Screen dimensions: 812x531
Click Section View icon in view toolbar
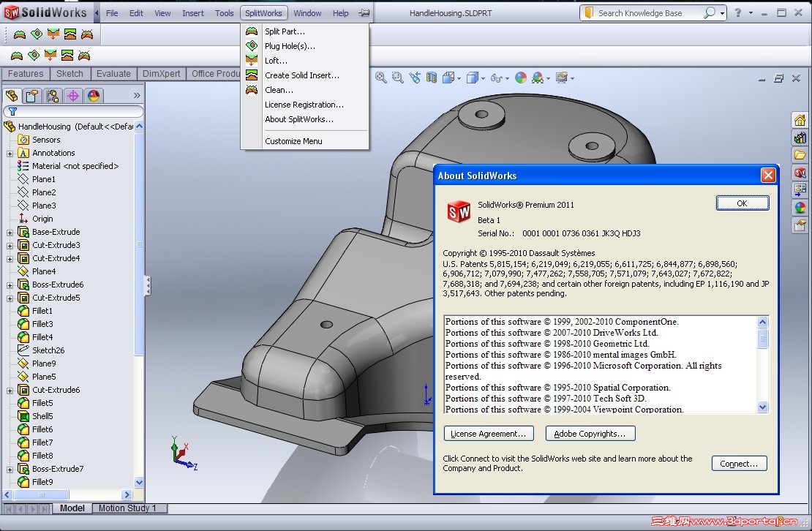point(431,78)
